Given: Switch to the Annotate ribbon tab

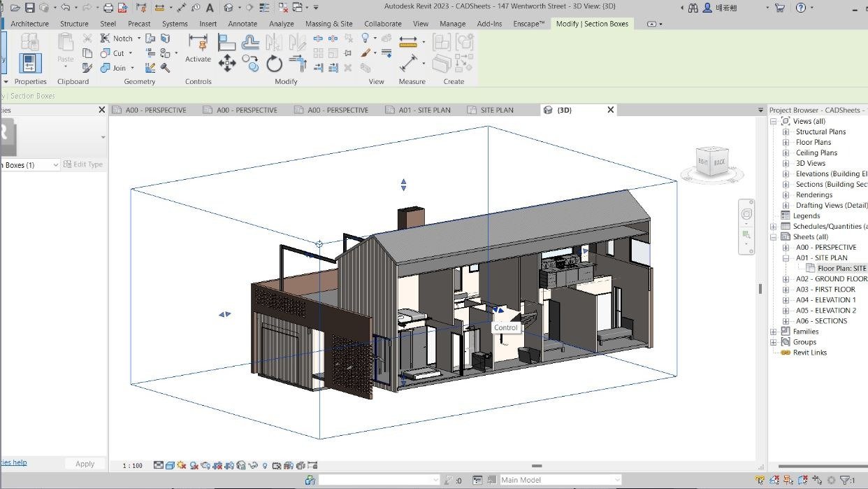Looking at the screenshot, I should (243, 24).
